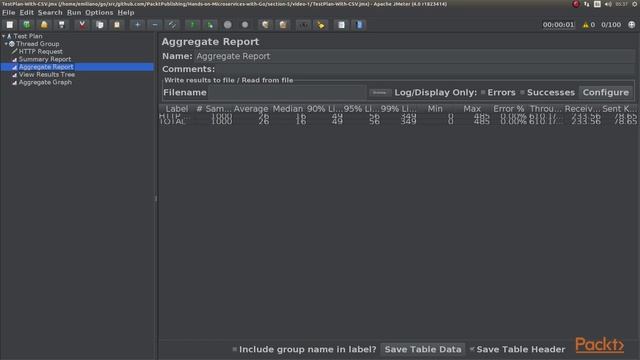Click the Copy toolbar icon
640x360 pixels.
[100, 25]
